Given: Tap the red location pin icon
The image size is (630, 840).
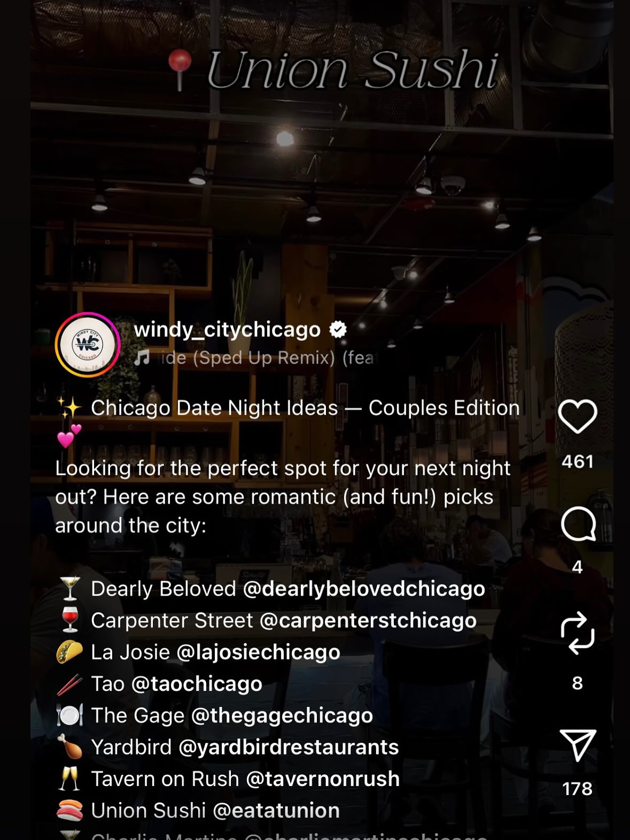Looking at the screenshot, I should (180, 70).
